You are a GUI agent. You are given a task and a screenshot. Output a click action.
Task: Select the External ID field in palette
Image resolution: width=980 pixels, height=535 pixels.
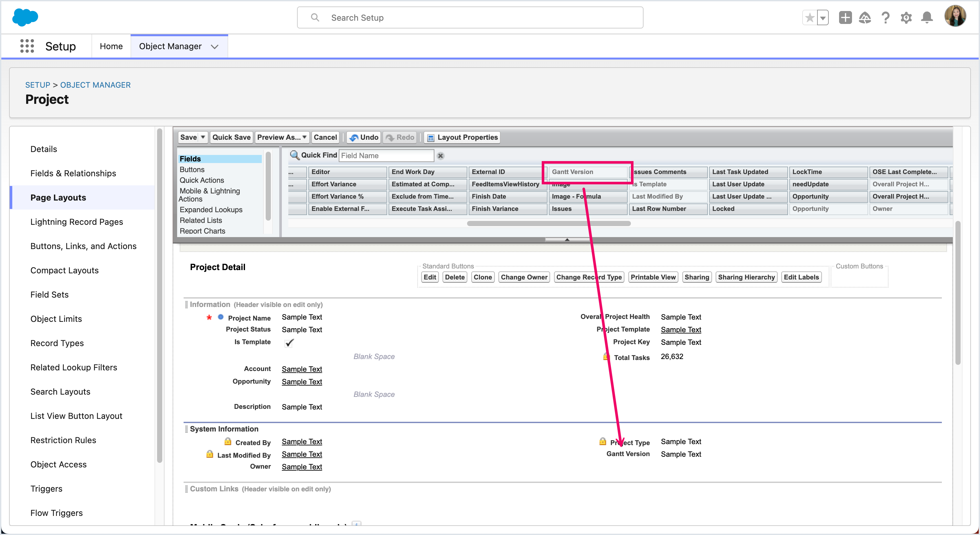pyautogui.click(x=507, y=172)
